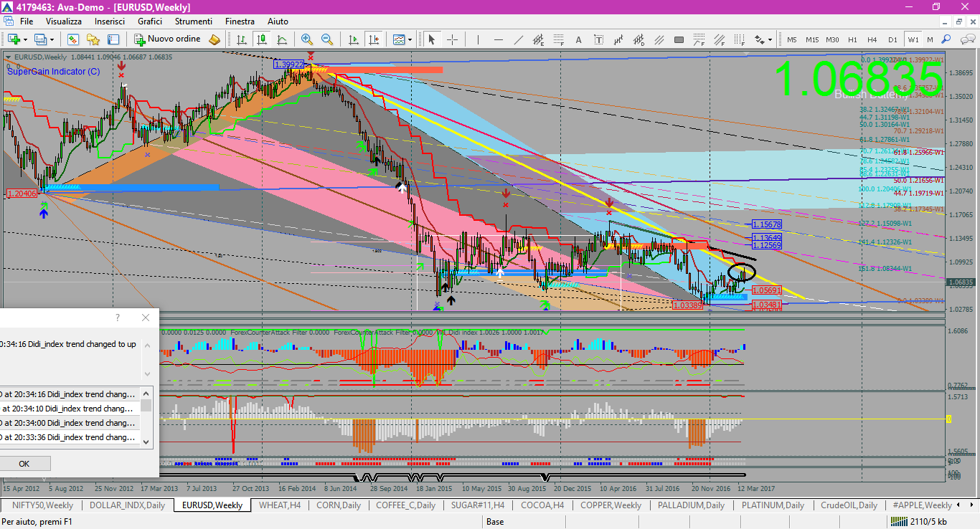The height and width of the screenshot is (529, 980).
Task: Click the alert dialog help question mark
Action: pyautogui.click(x=118, y=318)
